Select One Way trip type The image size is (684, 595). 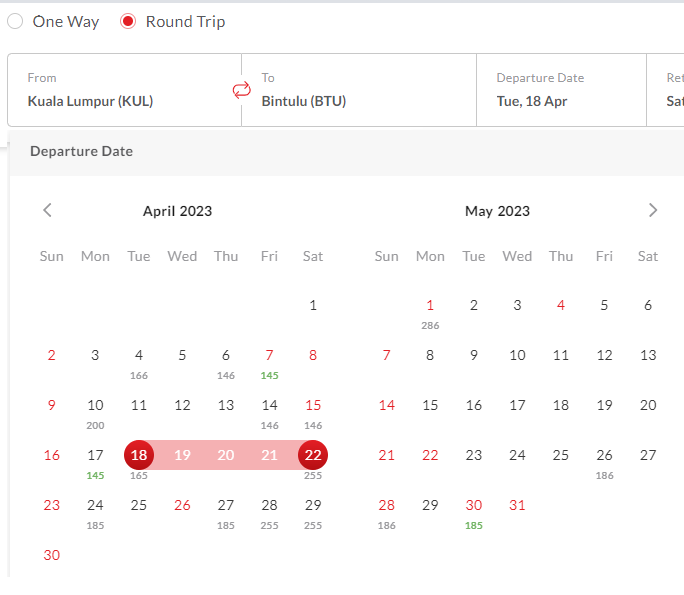point(16,21)
